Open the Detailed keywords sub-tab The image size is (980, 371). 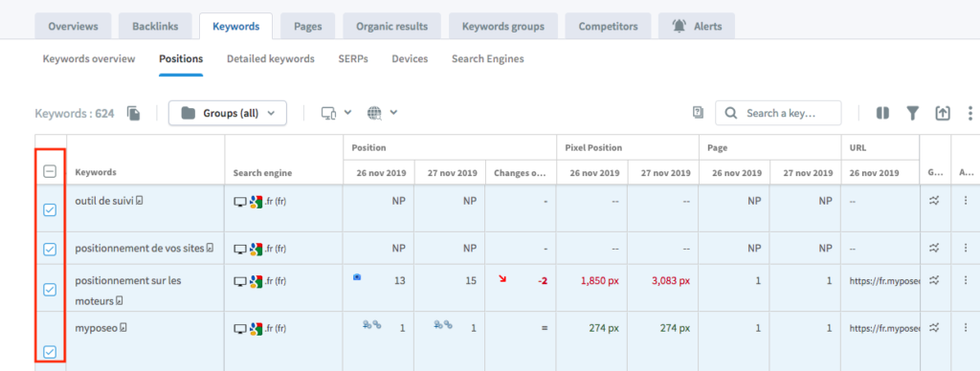271,58
